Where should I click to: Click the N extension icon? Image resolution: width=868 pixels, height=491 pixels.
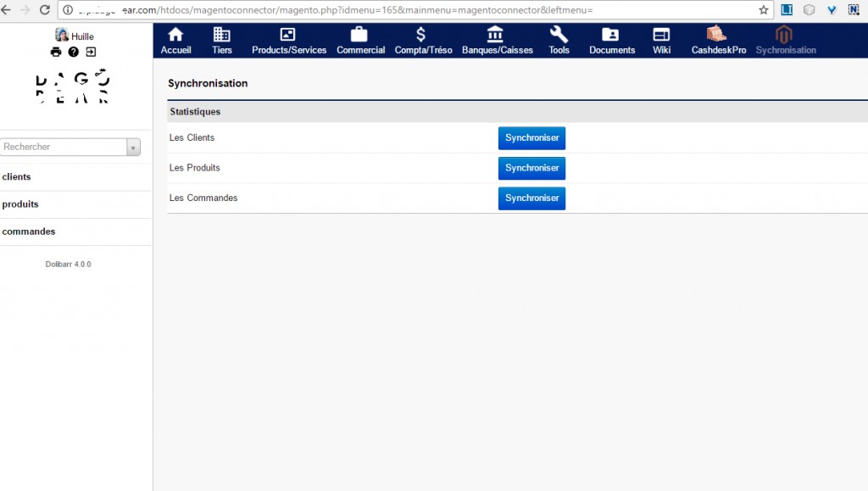[854, 10]
